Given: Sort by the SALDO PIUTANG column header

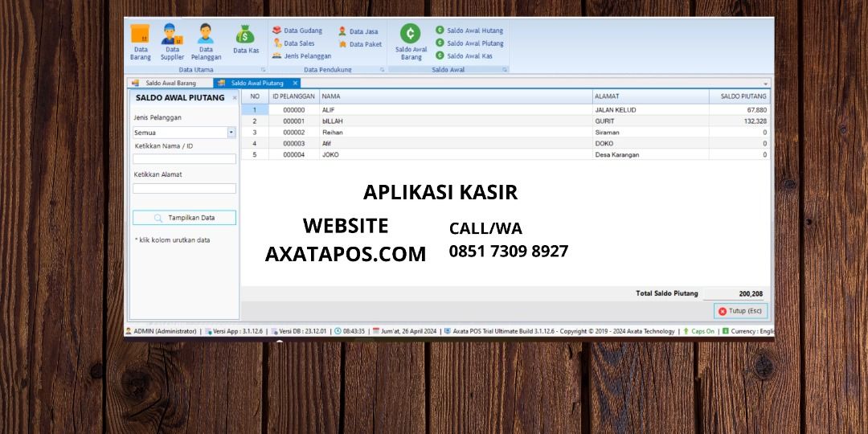Looking at the screenshot, I should (739, 96).
